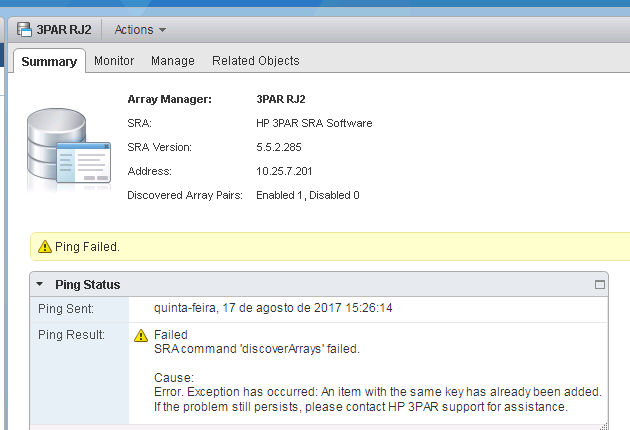Image resolution: width=630 pixels, height=430 pixels.
Task: Click the SRA Version label
Action: click(x=160, y=147)
